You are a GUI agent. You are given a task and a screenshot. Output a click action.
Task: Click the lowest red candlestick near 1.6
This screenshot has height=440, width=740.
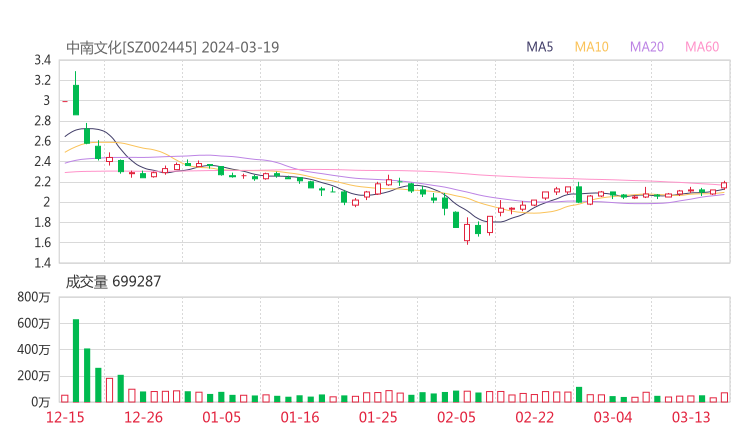click(467, 233)
